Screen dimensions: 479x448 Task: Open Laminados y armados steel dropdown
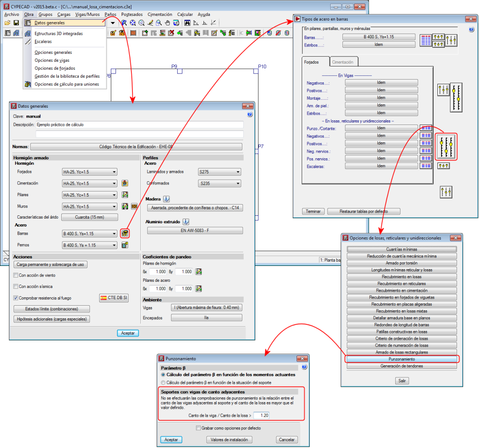coord(220,172)
